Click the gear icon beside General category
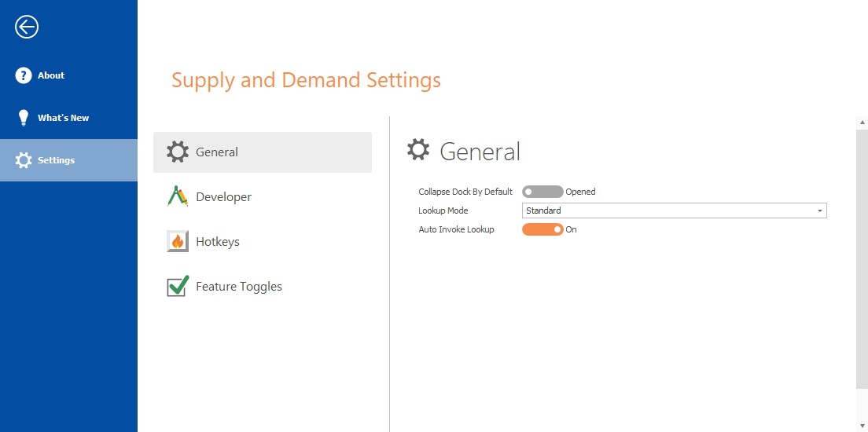 coord(178,152)
